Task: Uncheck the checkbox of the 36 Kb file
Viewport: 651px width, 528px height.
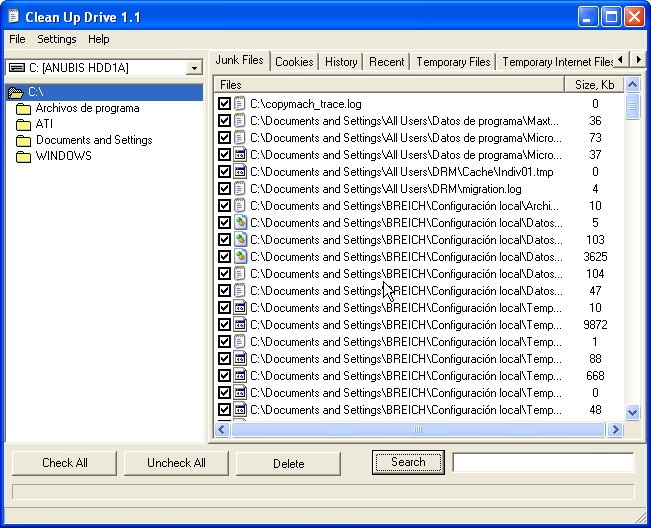Action: pyautogui.click(x=224, y=121)
